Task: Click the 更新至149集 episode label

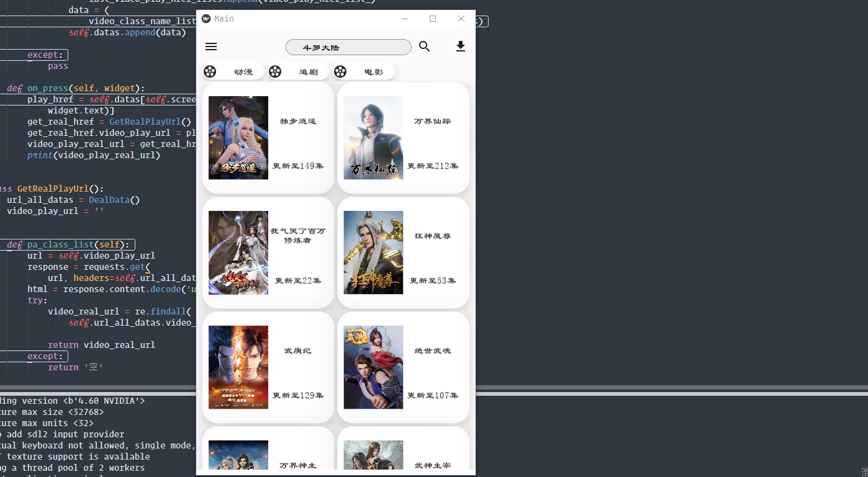Action: click(298, 166)
